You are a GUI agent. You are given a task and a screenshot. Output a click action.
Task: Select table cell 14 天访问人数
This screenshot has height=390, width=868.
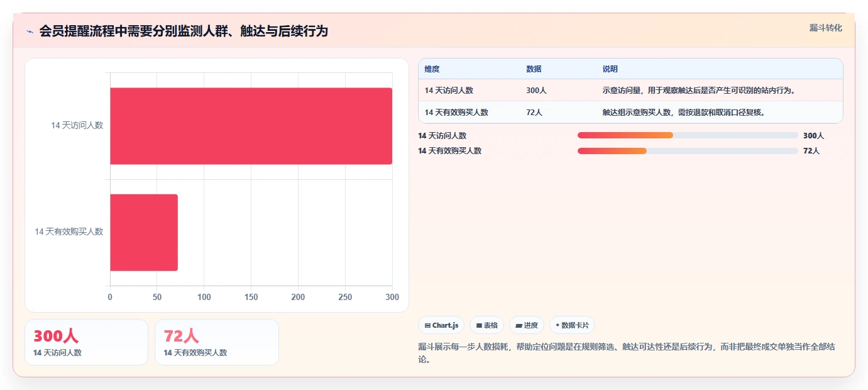tap(449, 91)
